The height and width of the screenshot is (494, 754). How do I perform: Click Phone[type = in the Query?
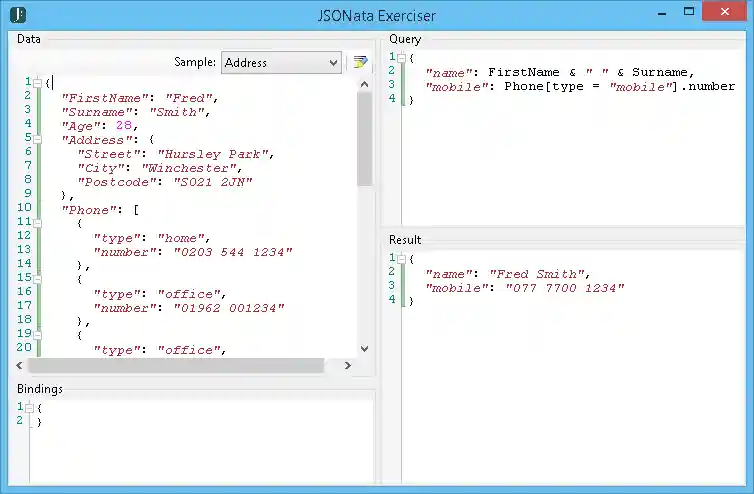pyautogui.click(x=551, y=87)
